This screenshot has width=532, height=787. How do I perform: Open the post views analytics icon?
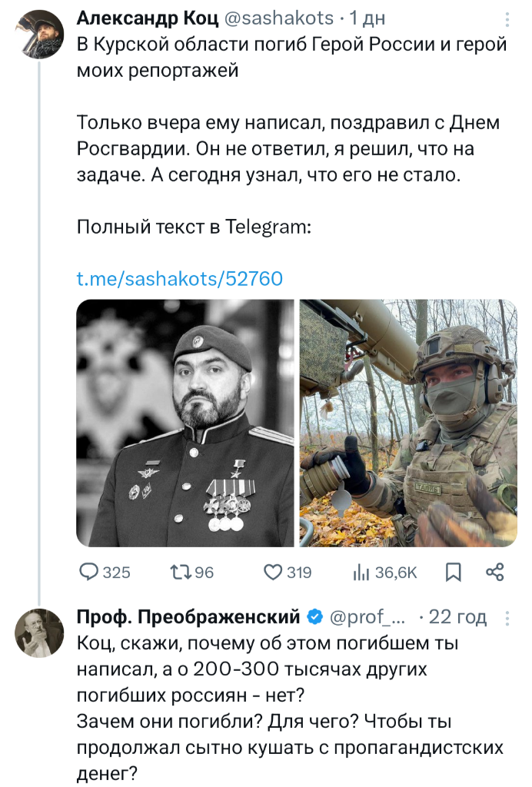pyautogui.click(x=361, y=571)
